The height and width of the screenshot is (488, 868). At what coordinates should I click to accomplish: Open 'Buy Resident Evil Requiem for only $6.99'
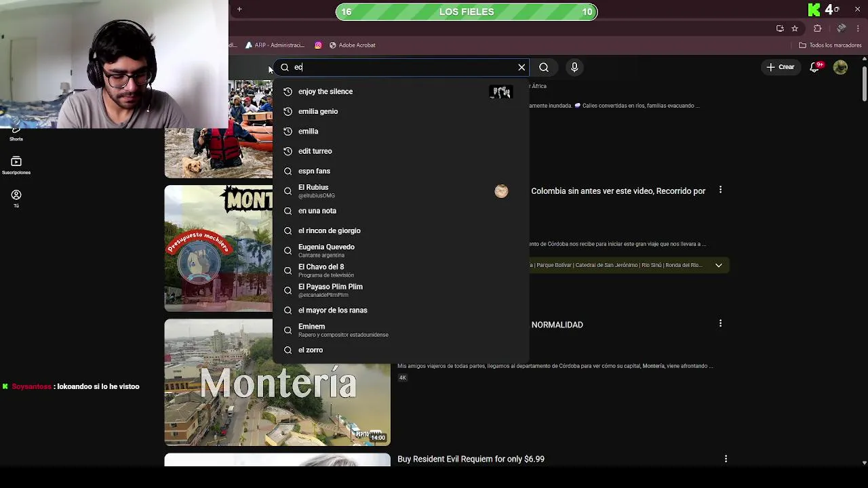coord(471,459)
